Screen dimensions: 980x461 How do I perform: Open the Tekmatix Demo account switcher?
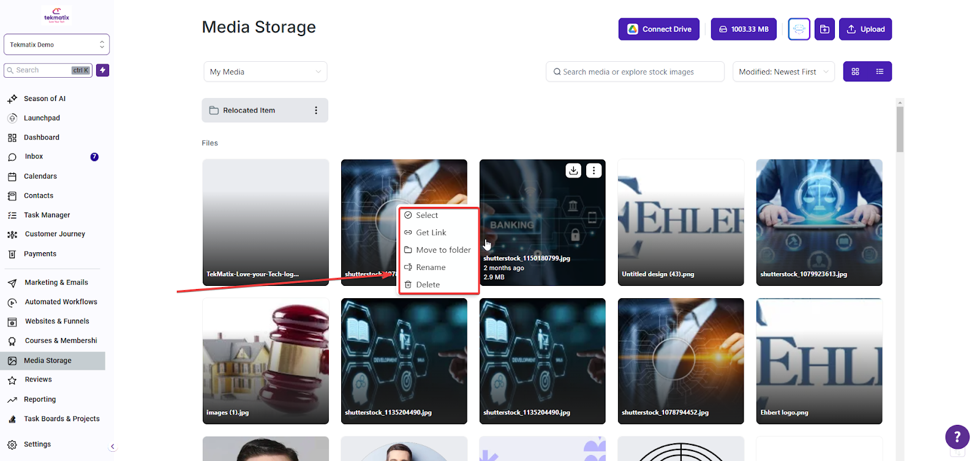[56, 45]
